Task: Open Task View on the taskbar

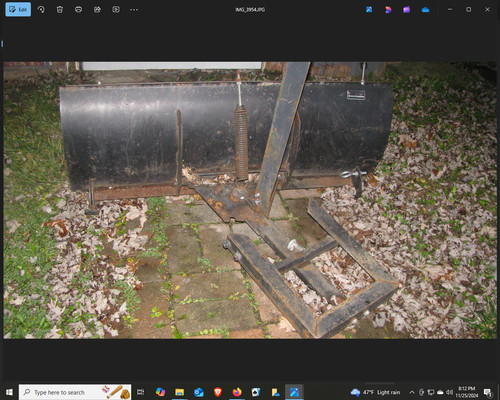Action: click(141, 392)
